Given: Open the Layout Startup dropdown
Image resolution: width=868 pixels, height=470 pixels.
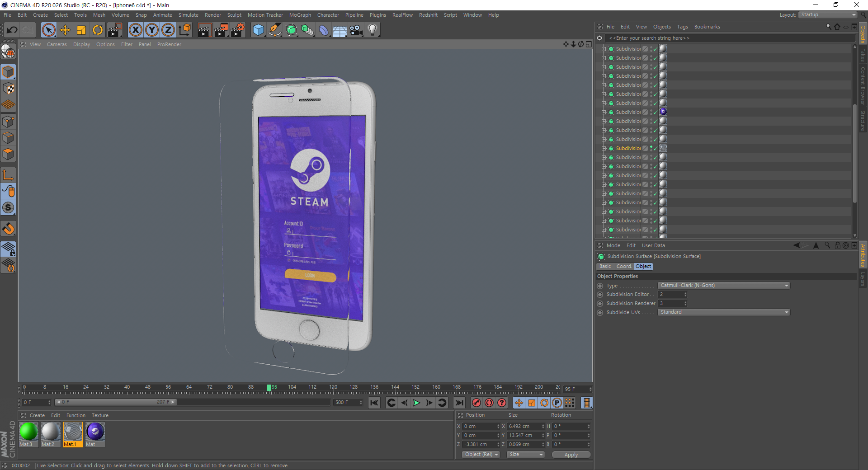Looking at the screenshot, I should [828, 15].
